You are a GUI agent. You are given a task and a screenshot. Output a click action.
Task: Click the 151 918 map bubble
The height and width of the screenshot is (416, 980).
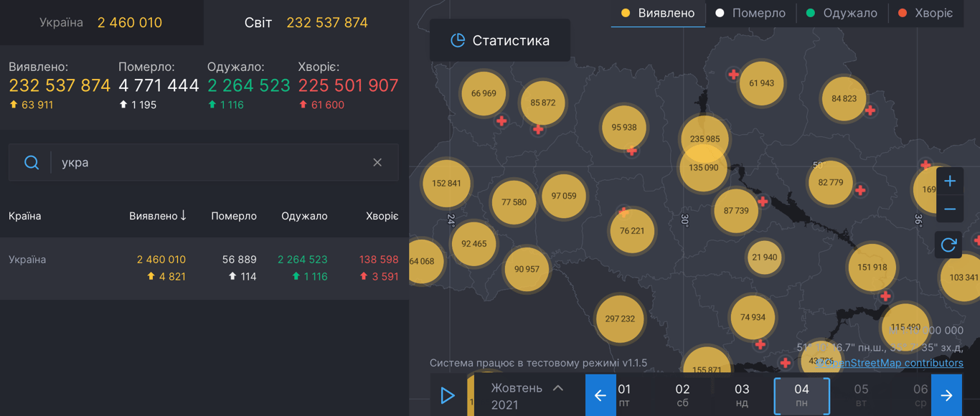pyautogui.click(x=872, y=267)
